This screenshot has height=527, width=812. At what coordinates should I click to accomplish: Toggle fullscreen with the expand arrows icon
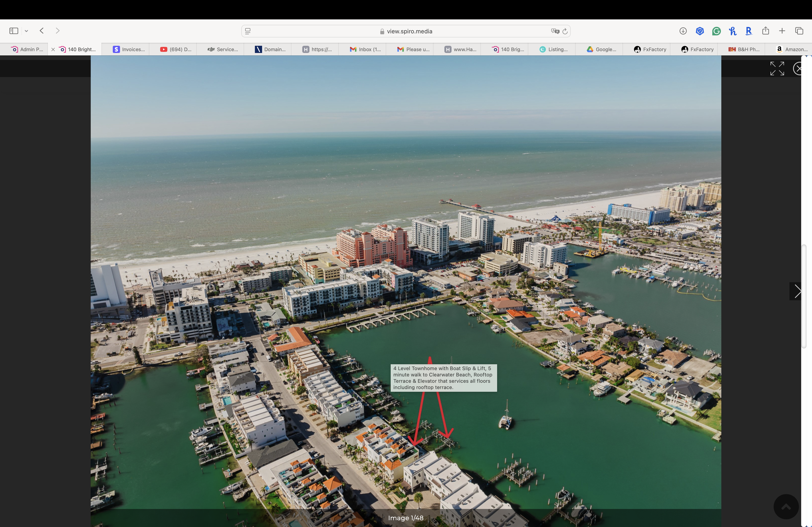coord(777,69)
